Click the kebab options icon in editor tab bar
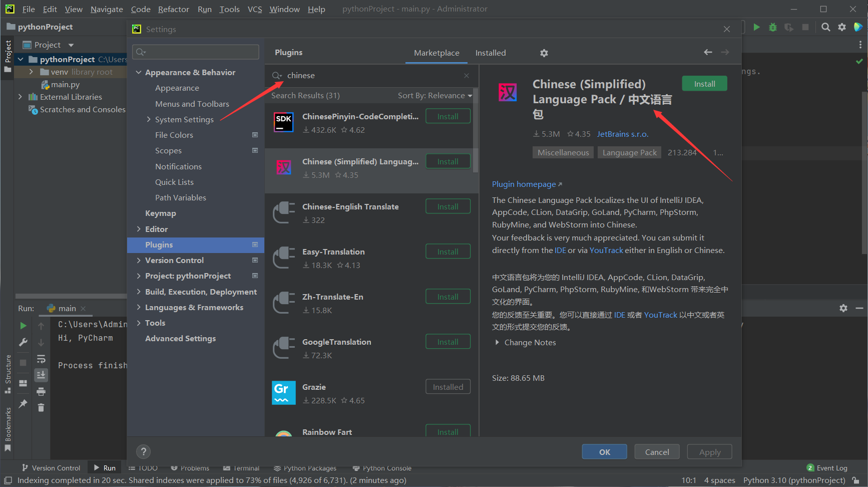The height and width of the screenshot is (487, 868). click(860, 45)
